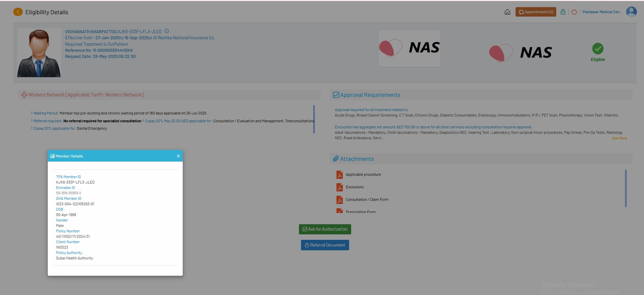The height and width of the screenshot is (295, 644).
Task: Select Policy Number value 40/11002/11/2024/31
Action: (x=73, y=236)
